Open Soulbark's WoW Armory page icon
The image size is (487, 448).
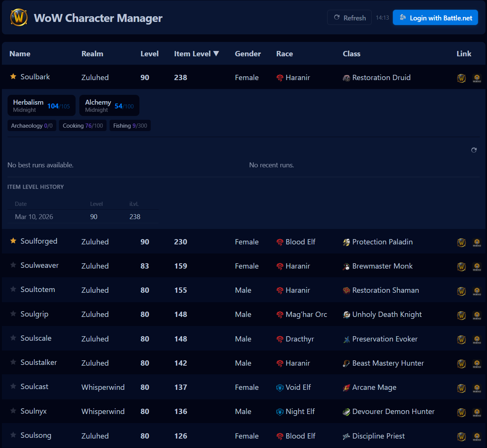tap(461, 78)
